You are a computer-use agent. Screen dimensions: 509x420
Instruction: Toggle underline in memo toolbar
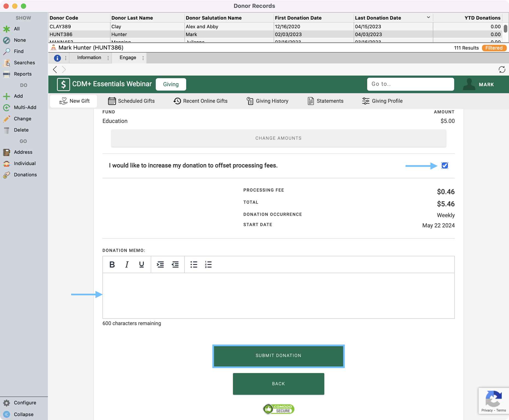(141, 264)
